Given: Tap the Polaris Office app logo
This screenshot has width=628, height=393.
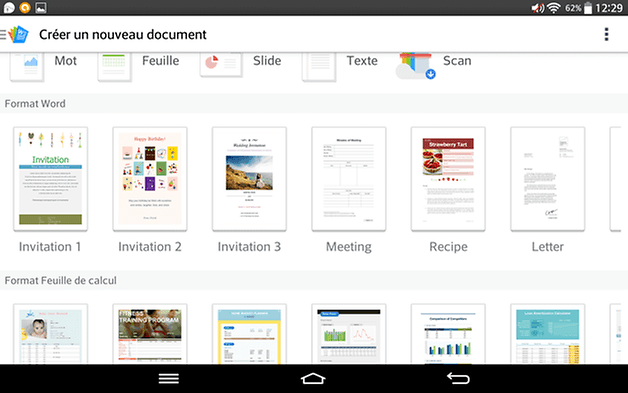Looking at the screenshot, I should pos(19,34).
